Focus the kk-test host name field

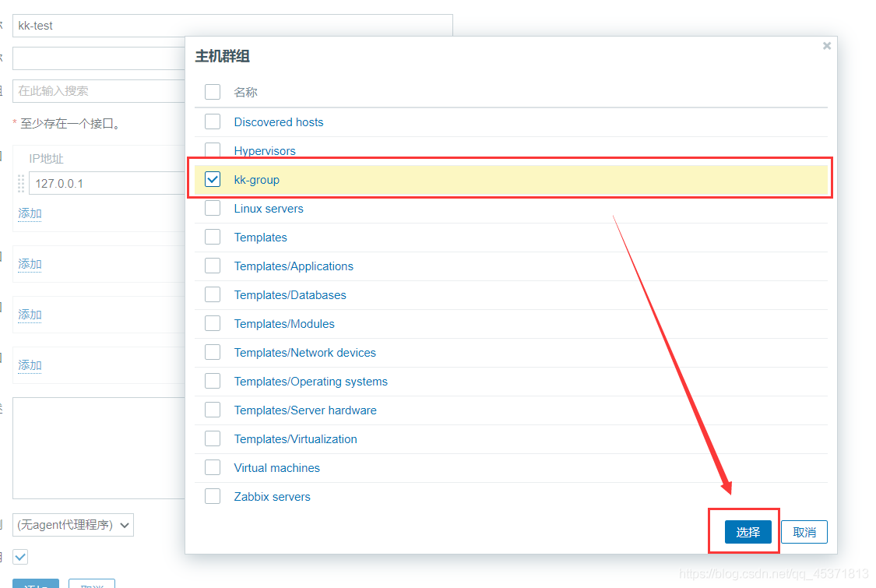232,26
